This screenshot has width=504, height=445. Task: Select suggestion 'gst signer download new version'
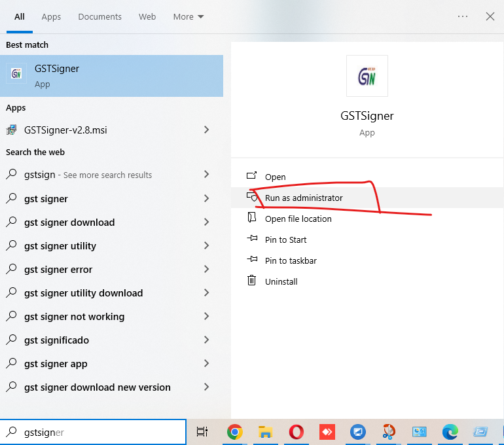(111, 387)
